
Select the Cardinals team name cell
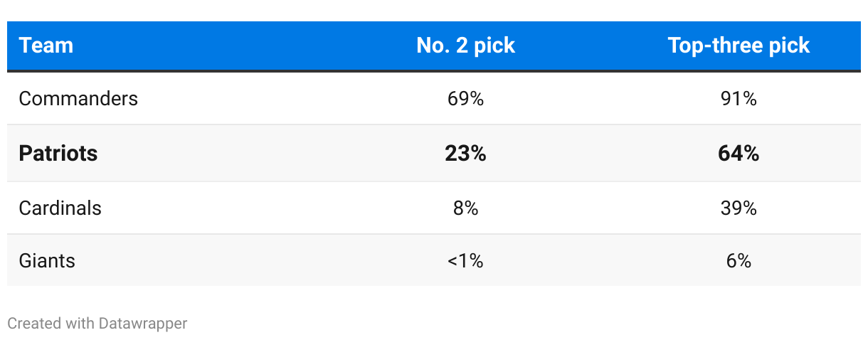[60, 208]
